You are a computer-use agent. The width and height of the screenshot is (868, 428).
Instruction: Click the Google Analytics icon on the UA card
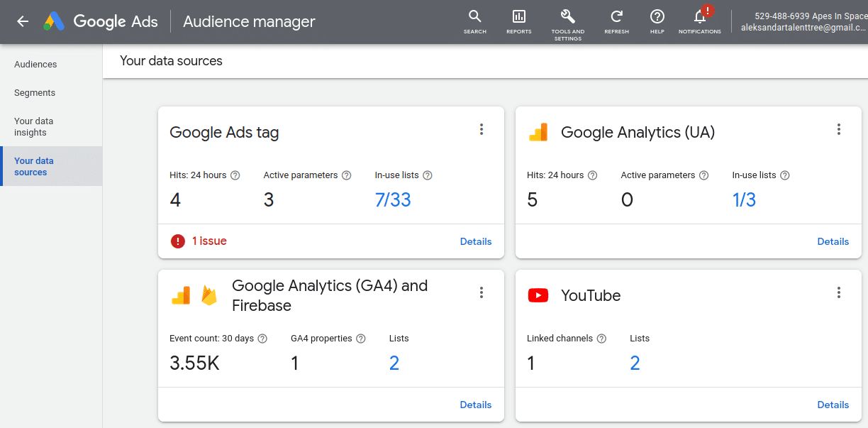click(539, 131)
